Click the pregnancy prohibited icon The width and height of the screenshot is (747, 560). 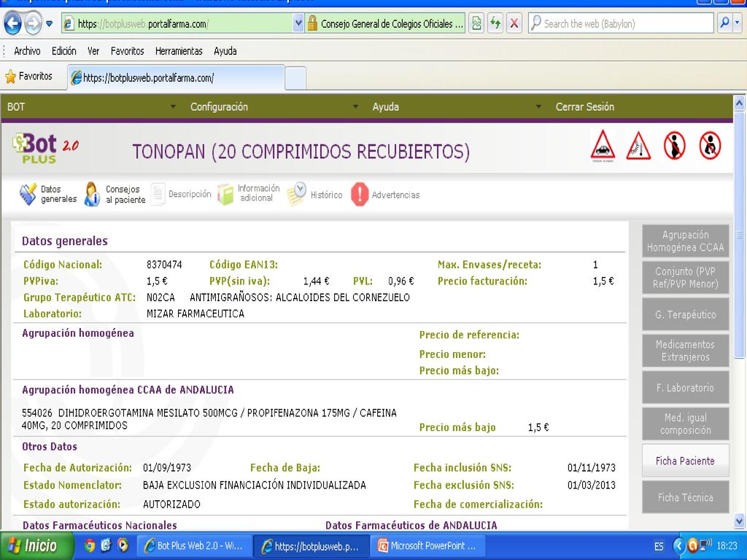click(x=675, y=145)
